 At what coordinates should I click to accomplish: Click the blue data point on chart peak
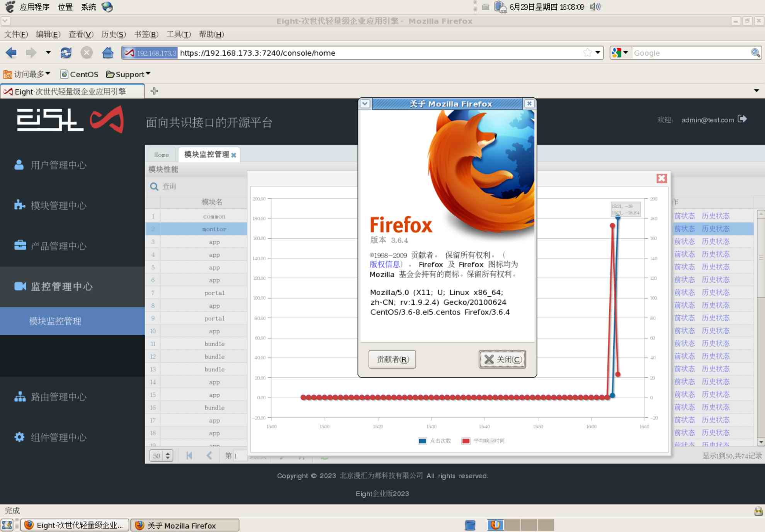[x=618, y=218]
